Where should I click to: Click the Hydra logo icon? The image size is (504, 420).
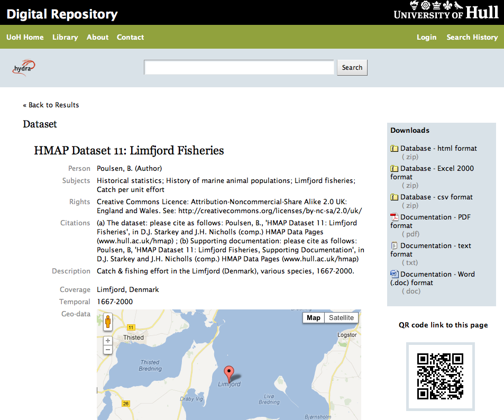click(24, 68)
